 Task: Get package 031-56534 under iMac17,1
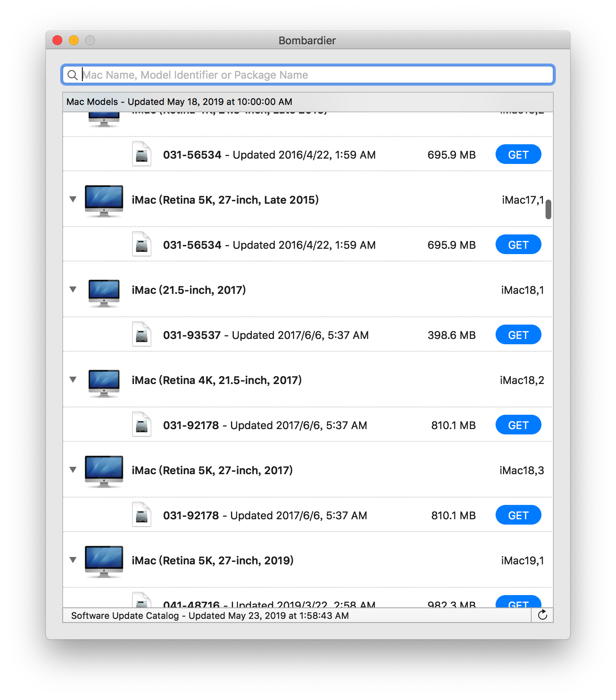click(x=518, y=245)
